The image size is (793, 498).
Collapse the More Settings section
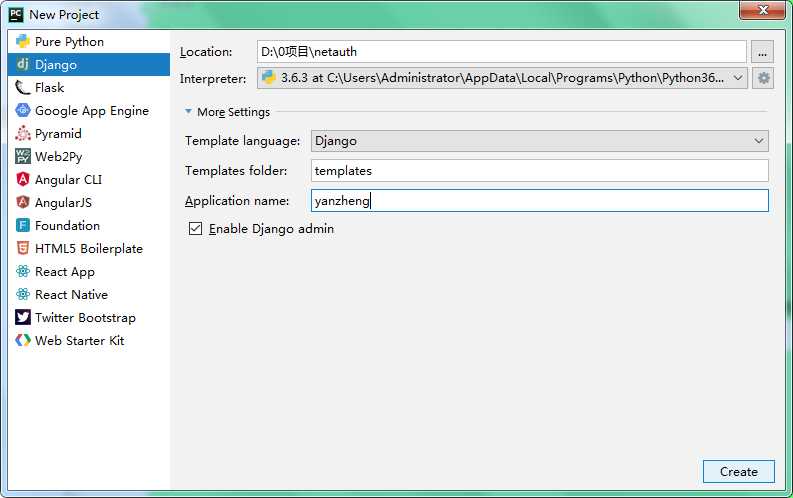click(x=188, y=112)
